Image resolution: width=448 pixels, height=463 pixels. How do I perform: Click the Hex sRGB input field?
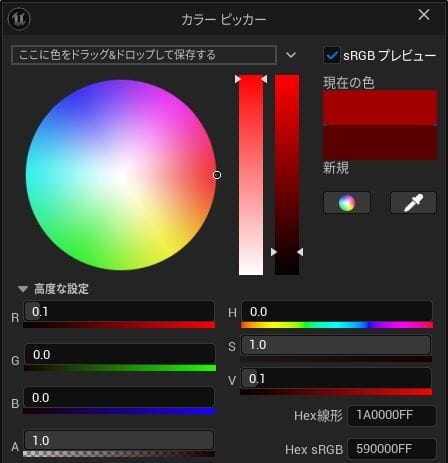392,449
